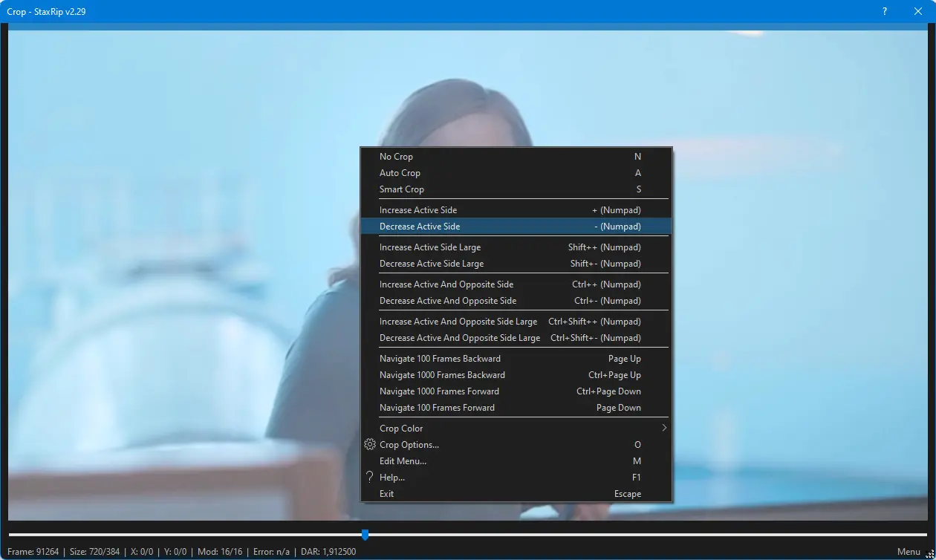Screen dimensions: 936x560
Task: Choose Auto Crop in the context menu
Action: click(x=516, y=173)
